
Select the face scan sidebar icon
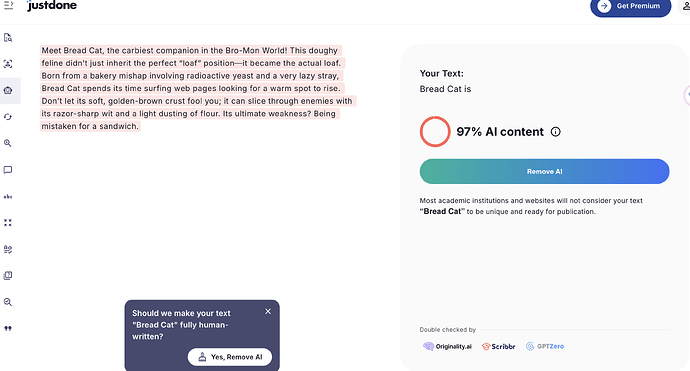[x=8, y=64]
